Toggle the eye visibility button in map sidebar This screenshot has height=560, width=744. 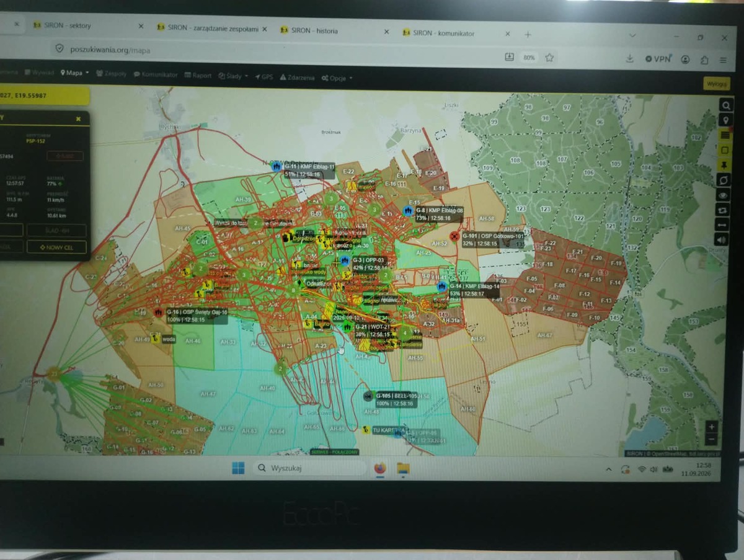[723, 195]
